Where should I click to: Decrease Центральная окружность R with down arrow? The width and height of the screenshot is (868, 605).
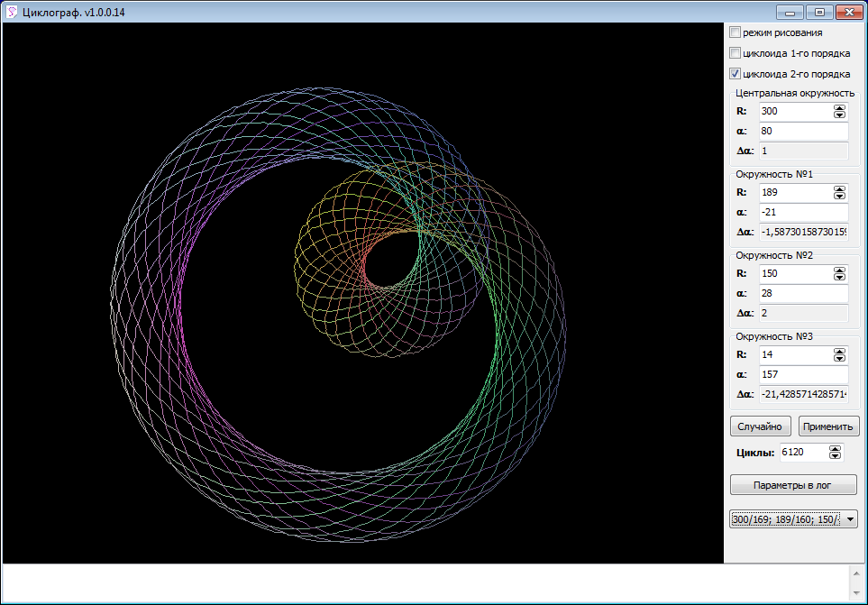[840, 115]
